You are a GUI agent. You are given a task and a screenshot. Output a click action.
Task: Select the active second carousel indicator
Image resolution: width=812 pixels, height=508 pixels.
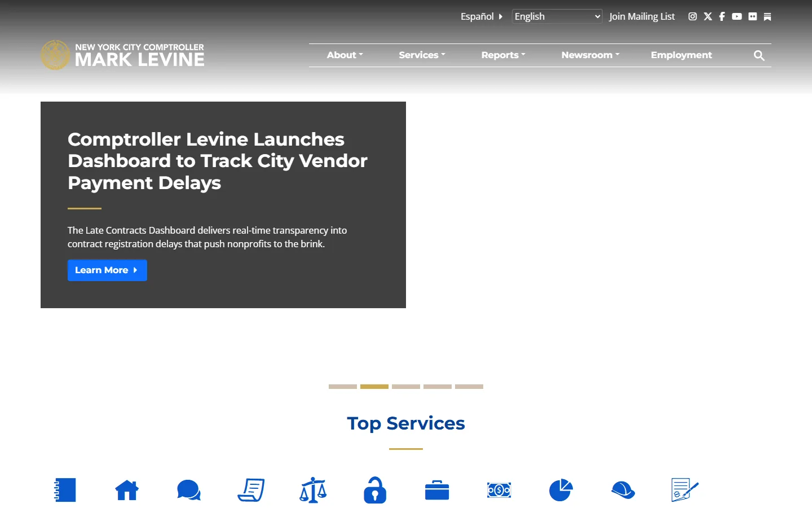tap(374, 387)
